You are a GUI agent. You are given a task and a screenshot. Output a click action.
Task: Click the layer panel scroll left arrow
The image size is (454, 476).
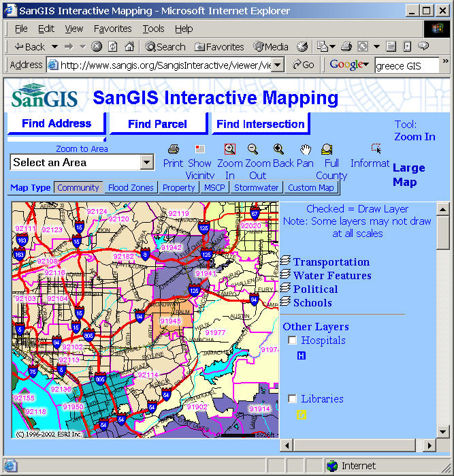coord(287,445)
